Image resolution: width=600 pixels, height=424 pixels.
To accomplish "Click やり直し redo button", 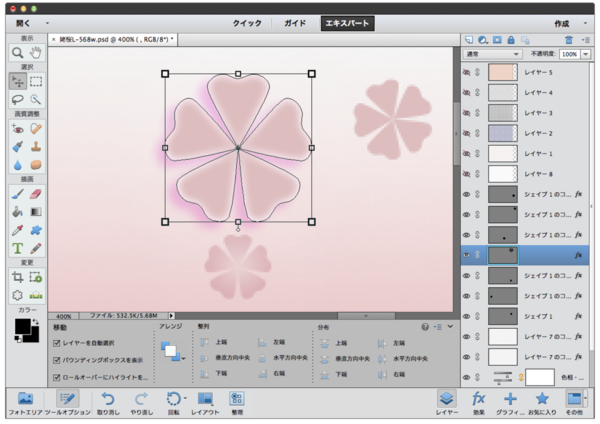I will 141,403.
